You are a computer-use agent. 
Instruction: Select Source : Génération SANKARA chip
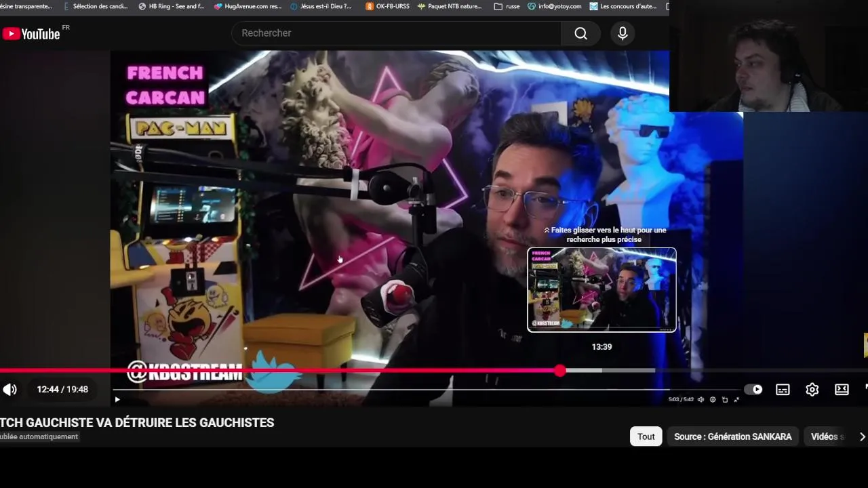point(732,436)
